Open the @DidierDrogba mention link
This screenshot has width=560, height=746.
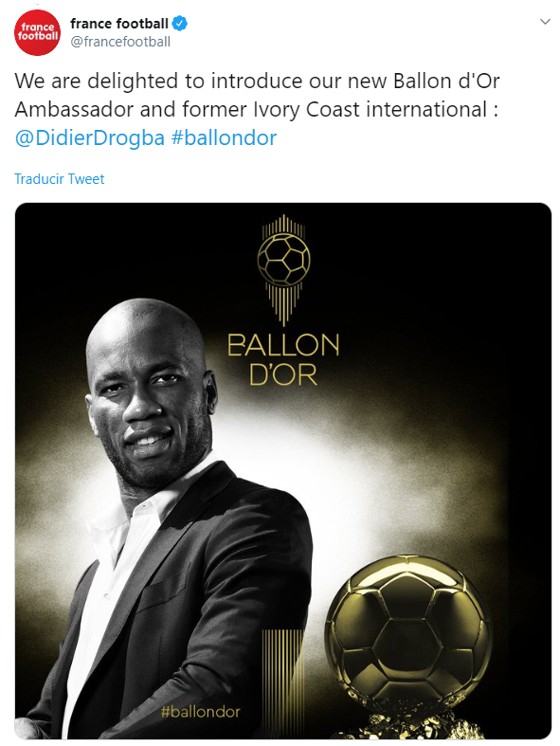pos(89,138)
